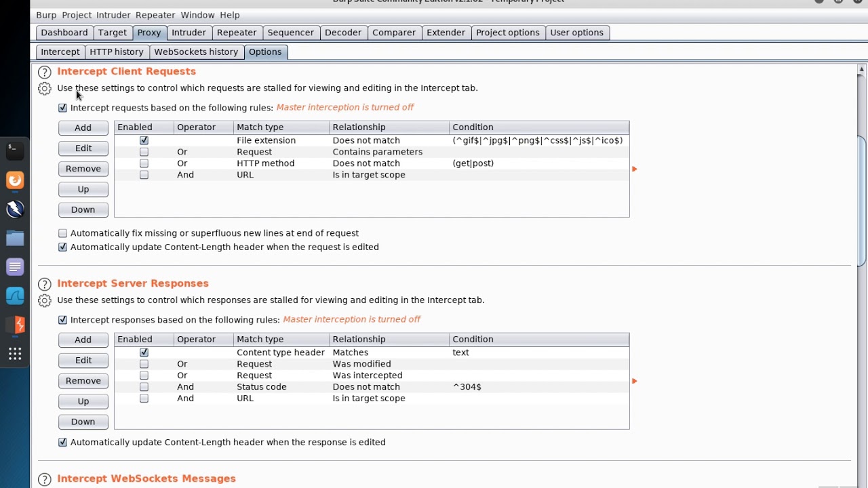Open OWASP ZAP from the dock
The height and width of the screenshot is (488, 868).
(x=15, y=209)
